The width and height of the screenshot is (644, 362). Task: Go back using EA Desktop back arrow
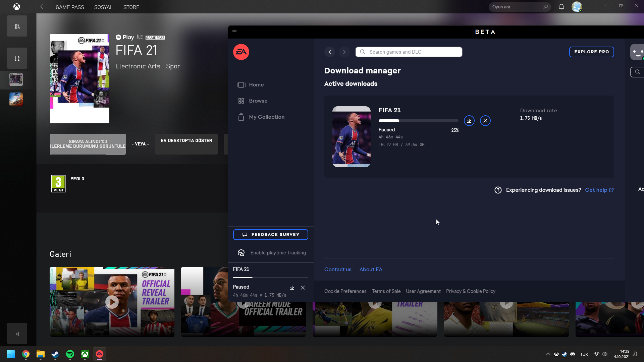[x=330, y=52]
